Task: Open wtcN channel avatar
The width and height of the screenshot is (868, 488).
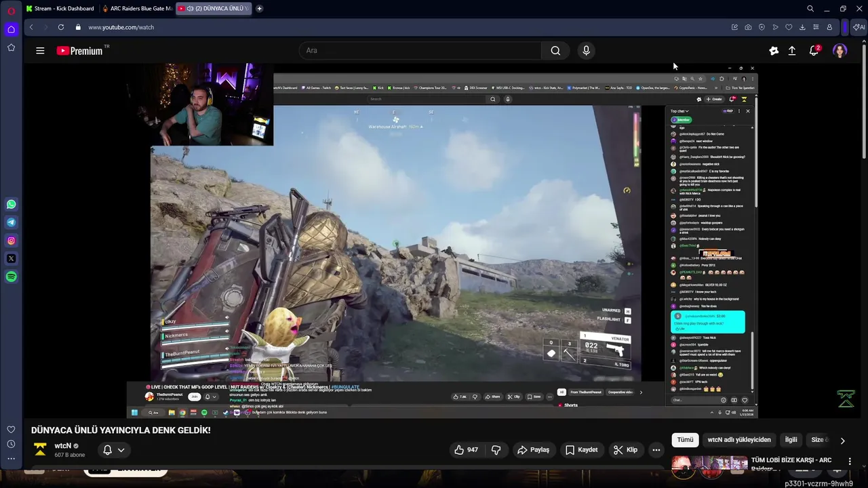Action: coord(40,449)
